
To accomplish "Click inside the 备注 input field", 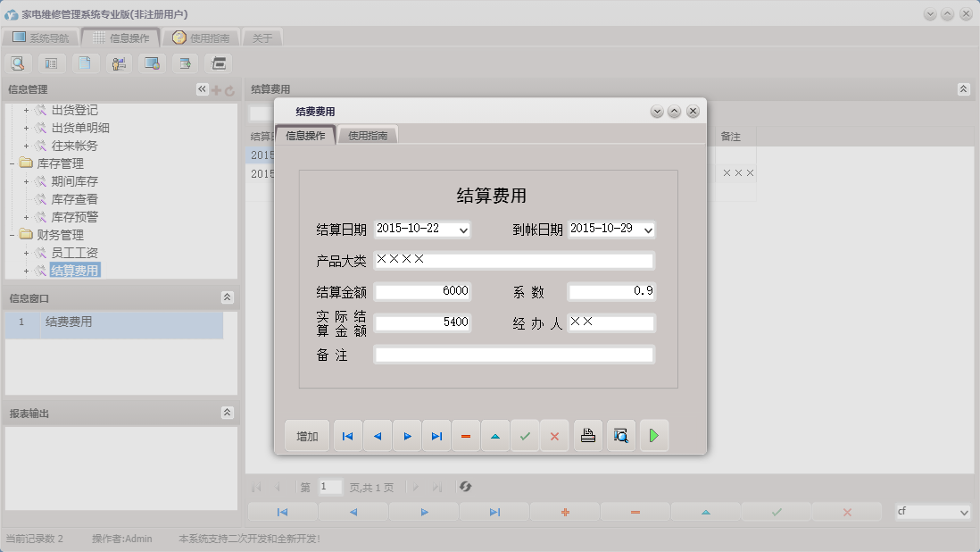I will pos(514,354).
